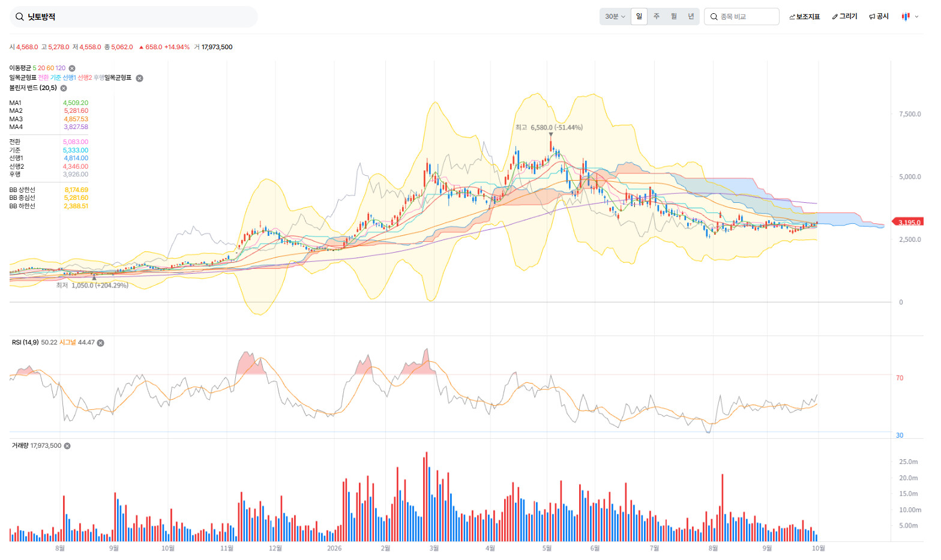The height and width of the screenshot is (560, 941).
Task: Open the 보조지표 indicators button
Action: coord(804,17)
